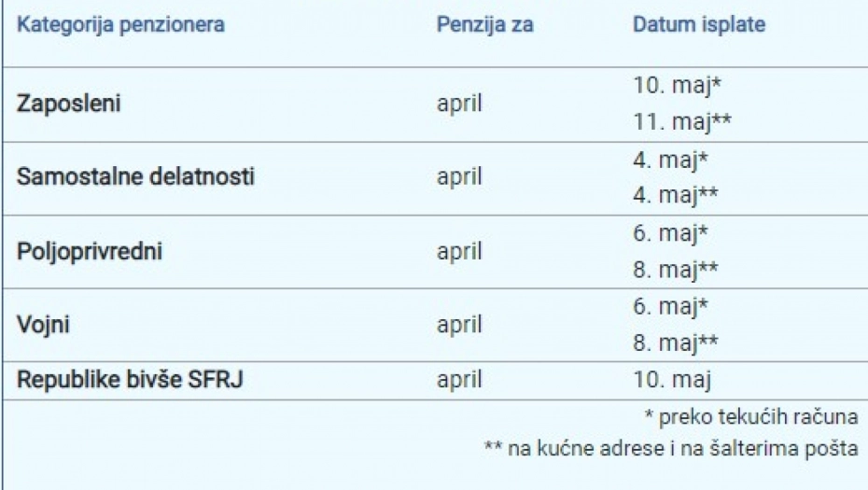Viewport: 868px width, 490px height.
Task: Click the 4. maj** date entry
Action: click(675, 196)
